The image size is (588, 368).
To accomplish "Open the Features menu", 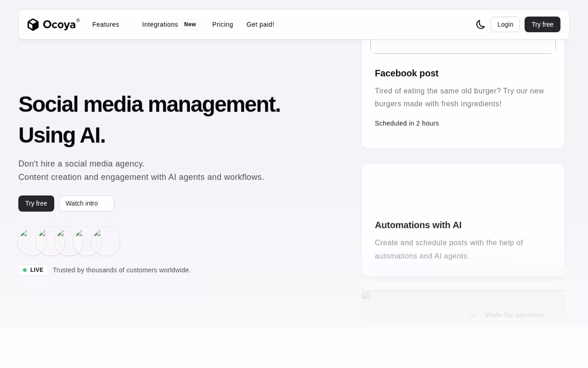I will coord(106,25).
